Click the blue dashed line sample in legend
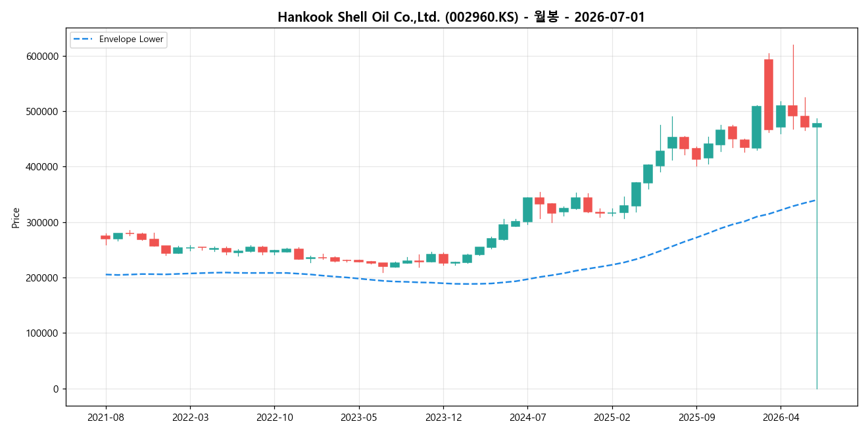868x434 pixels. pyautogui.click(x=84, y=39)
